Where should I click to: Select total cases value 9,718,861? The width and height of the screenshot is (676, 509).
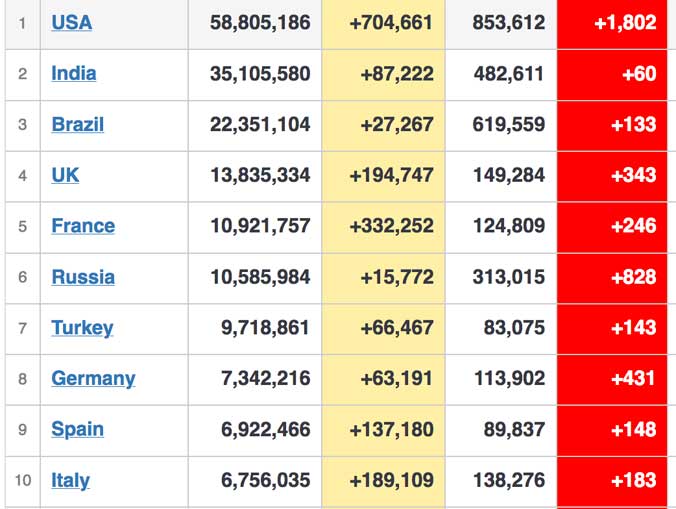[265, 328]
